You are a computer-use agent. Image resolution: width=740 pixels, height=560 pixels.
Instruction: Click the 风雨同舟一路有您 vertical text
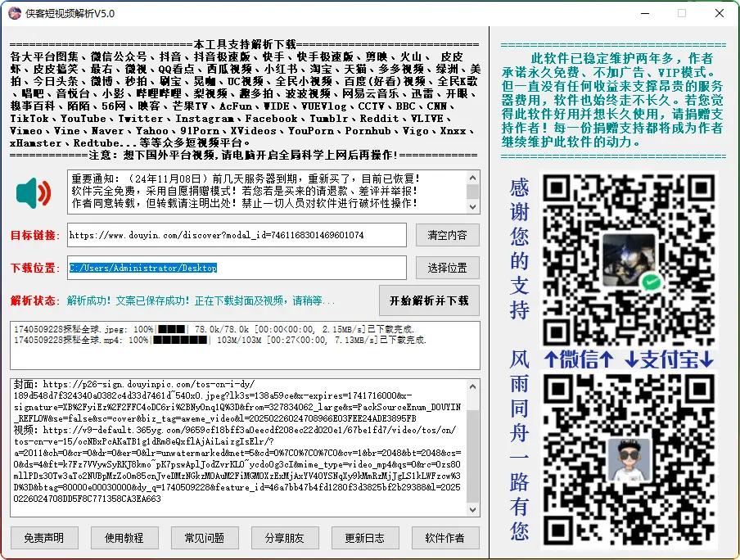click(519, 445)
